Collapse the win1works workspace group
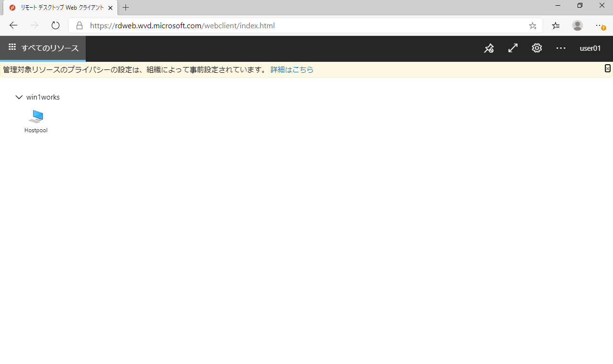Viewport: 613px width, 364px height. tap(19, 97)
